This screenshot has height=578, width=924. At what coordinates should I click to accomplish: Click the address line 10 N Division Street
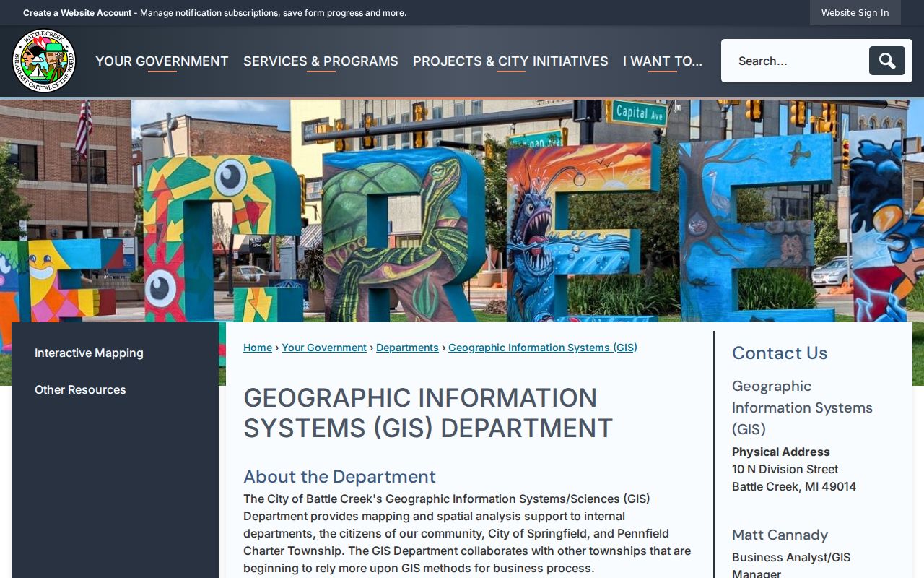(x=785, y=469)
